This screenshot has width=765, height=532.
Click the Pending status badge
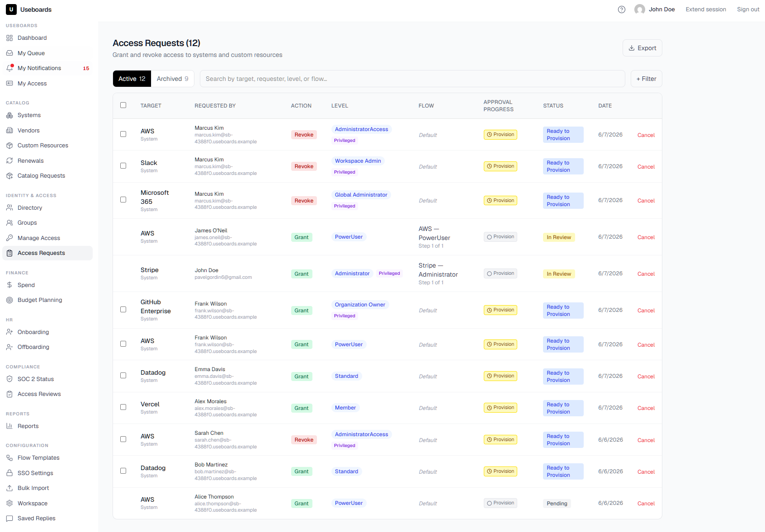point(557,504)
